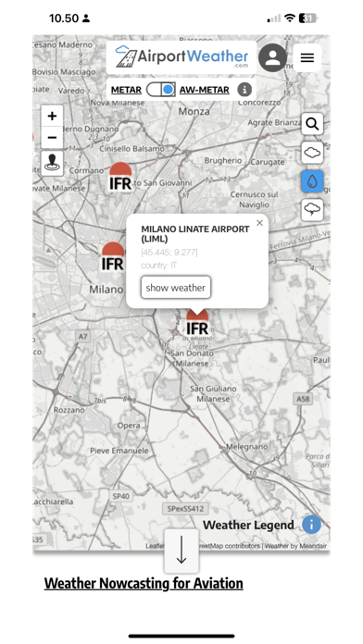The image size is (363, 644).
Task: Click the AW-METAR label
Action: (205, 90)
